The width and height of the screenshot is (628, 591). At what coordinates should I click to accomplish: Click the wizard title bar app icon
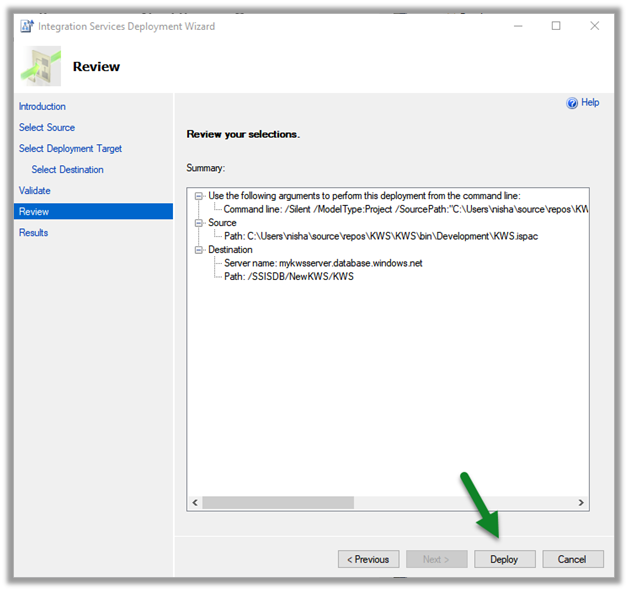click(27, 26)
